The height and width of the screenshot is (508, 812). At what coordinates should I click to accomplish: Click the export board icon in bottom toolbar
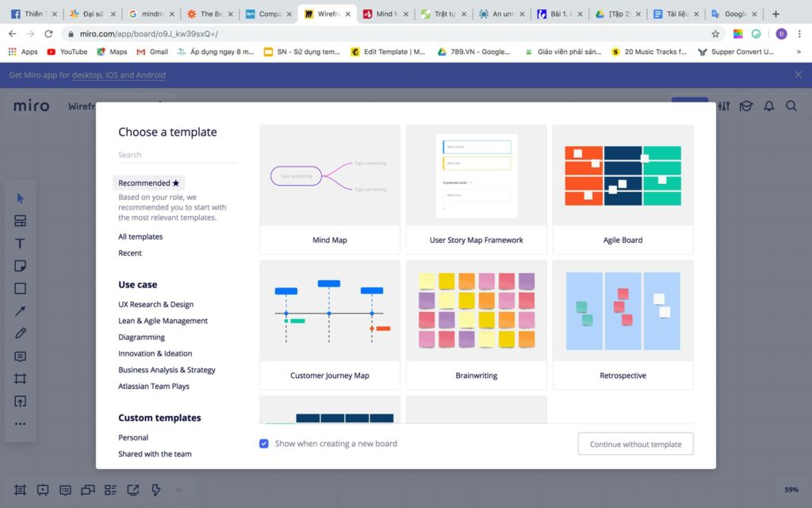tap(133, 490)
